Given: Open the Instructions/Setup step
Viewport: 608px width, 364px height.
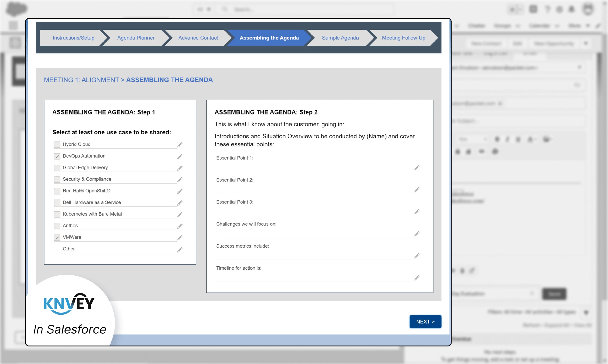Looking at the screenshot, I should tap(73, 38).
